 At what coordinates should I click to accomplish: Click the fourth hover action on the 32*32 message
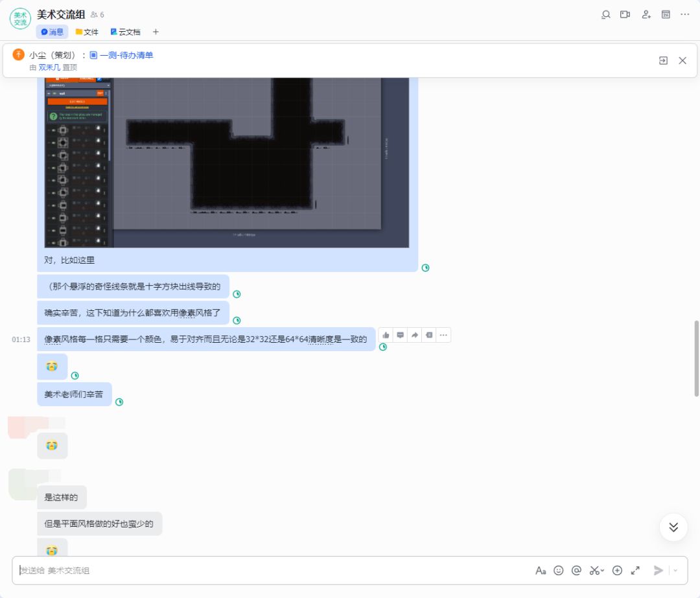(429, 335)
